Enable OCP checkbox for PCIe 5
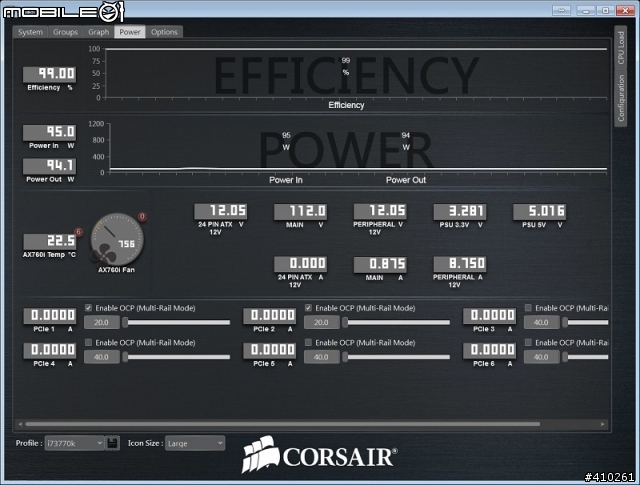Screen dimensions: 640x485 pos(309,343)
